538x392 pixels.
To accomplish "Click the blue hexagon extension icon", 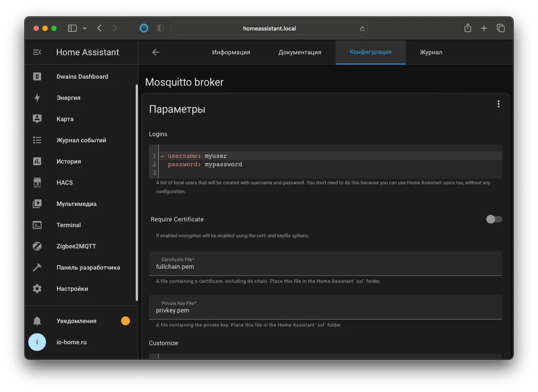I will (x=144, y=28).
